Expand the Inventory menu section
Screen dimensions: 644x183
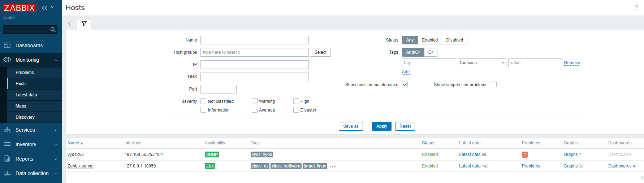tap(55, 145)
